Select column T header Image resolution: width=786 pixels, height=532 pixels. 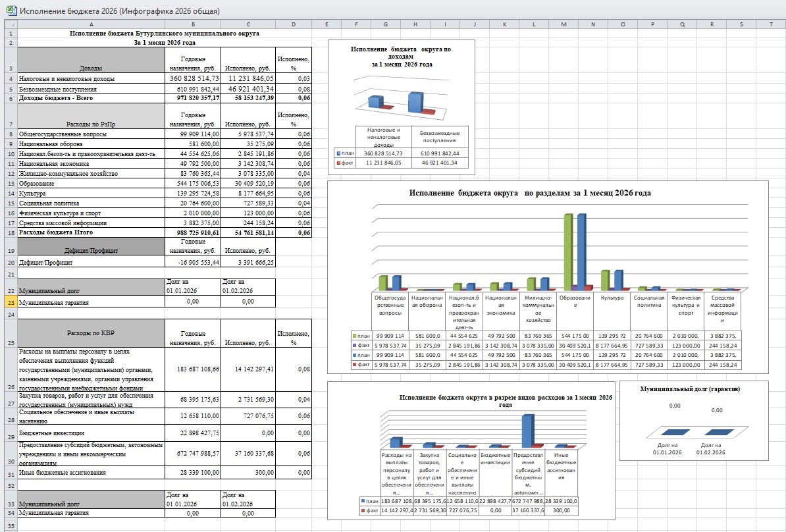click(771, 24)
